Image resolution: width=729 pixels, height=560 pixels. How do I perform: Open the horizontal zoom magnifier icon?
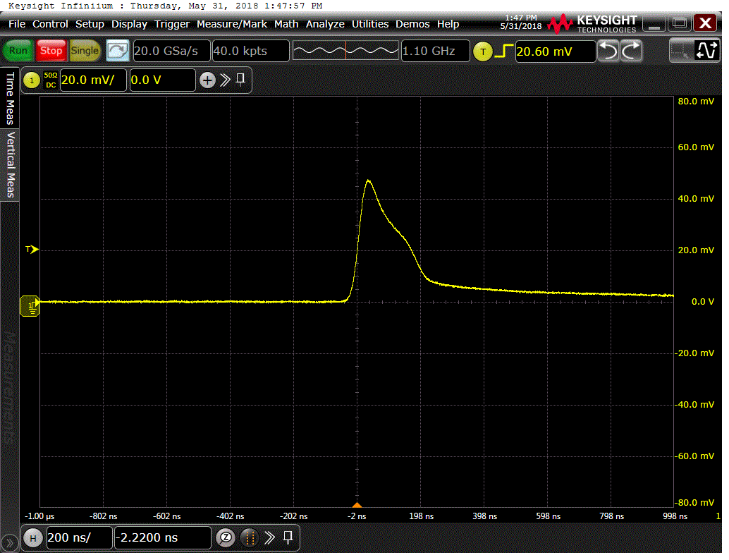point(226,538)
